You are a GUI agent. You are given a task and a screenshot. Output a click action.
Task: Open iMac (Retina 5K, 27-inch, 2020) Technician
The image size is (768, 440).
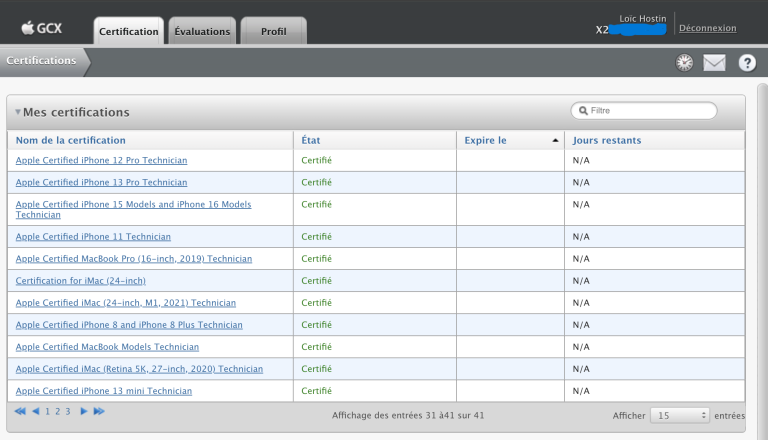139,369
